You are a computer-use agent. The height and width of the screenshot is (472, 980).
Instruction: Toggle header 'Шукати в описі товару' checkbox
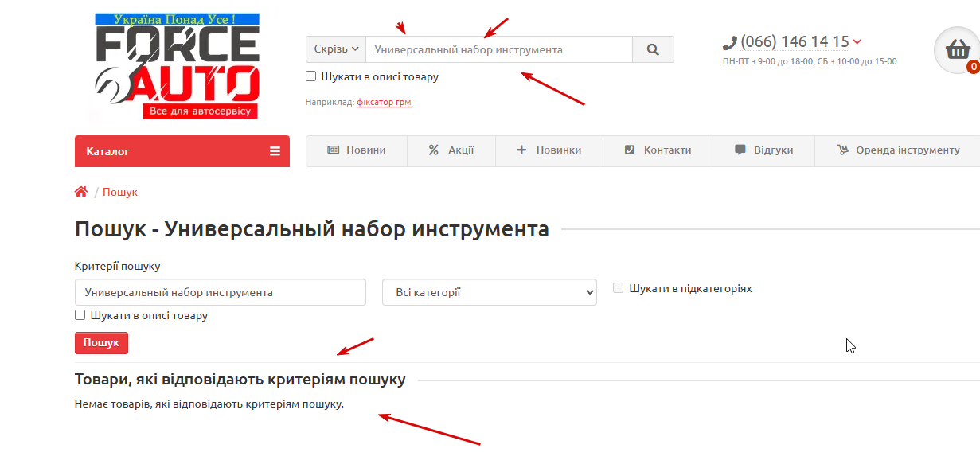(311, 76)
